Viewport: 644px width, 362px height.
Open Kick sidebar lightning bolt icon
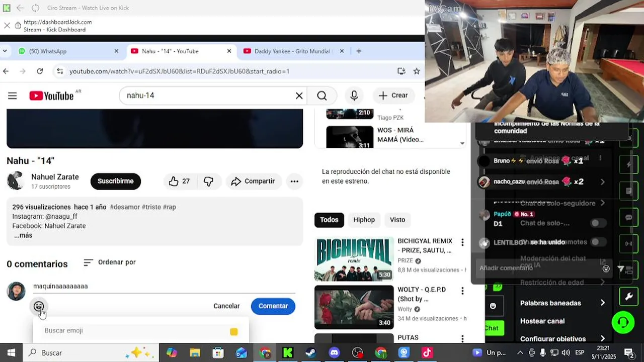click(628, 164)
